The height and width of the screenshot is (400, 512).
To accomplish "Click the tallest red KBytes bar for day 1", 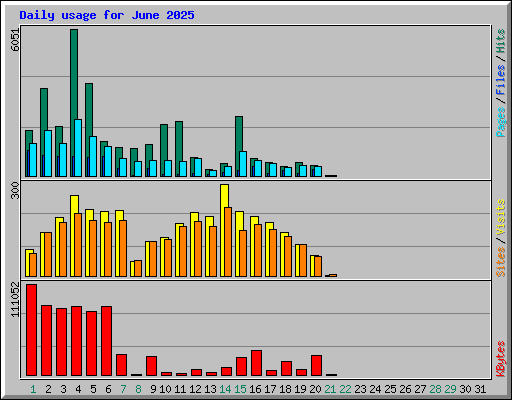I will pos(32,330).
